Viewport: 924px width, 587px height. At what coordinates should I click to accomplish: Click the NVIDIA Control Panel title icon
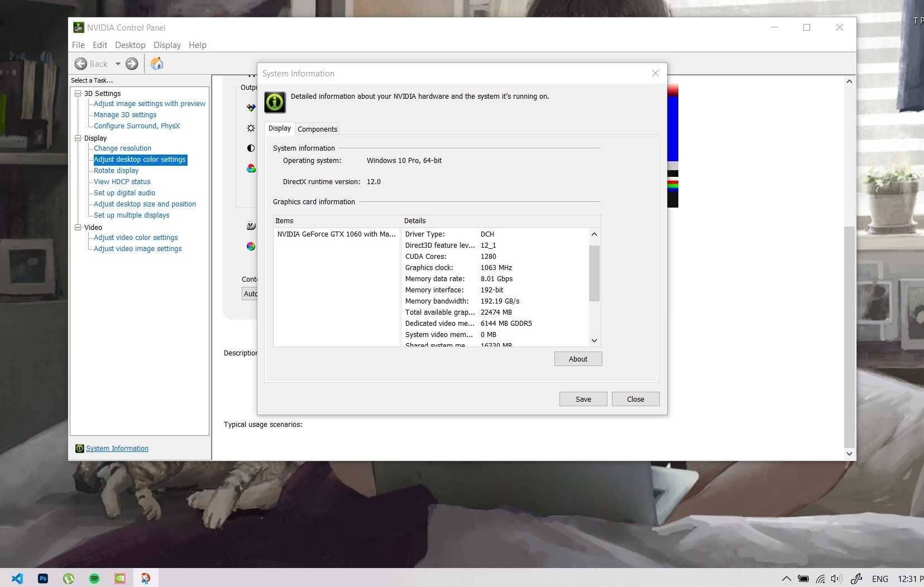click(79, 27)
